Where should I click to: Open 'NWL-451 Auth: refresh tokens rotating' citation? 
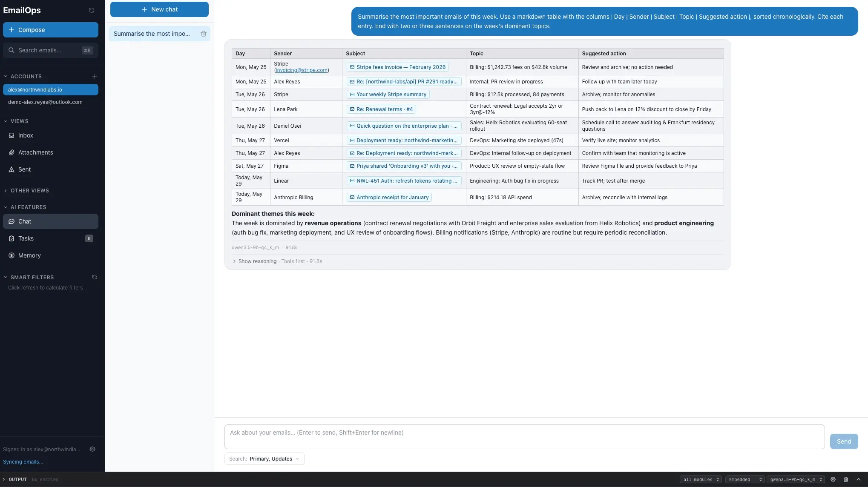click(x=404, y=181)
